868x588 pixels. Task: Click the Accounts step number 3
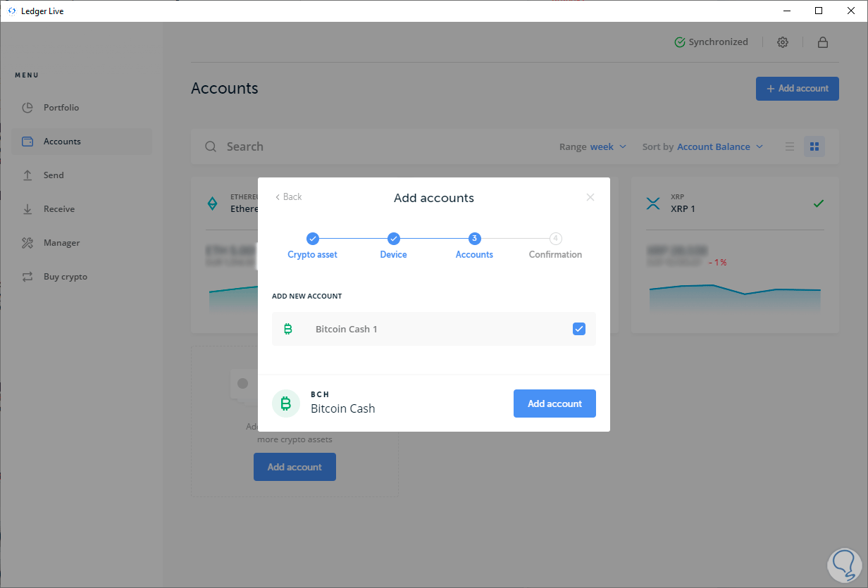pos(475,239)
